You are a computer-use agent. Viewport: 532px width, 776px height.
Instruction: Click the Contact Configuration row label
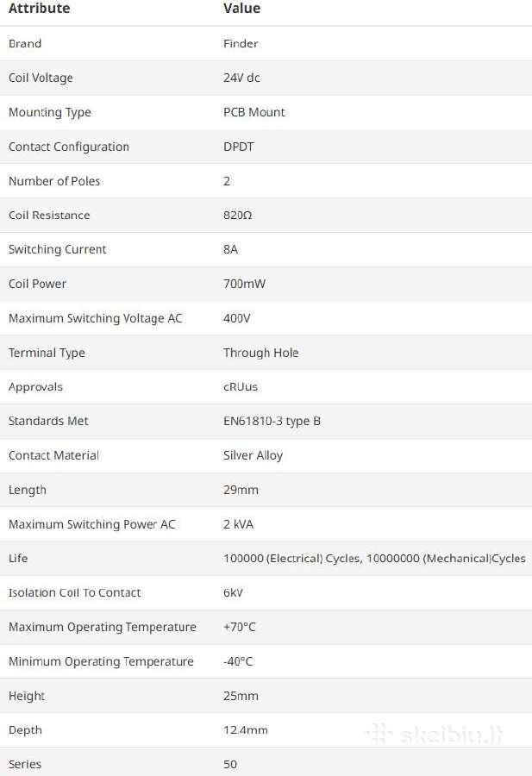pyautogui.click(x=69, y=147)
